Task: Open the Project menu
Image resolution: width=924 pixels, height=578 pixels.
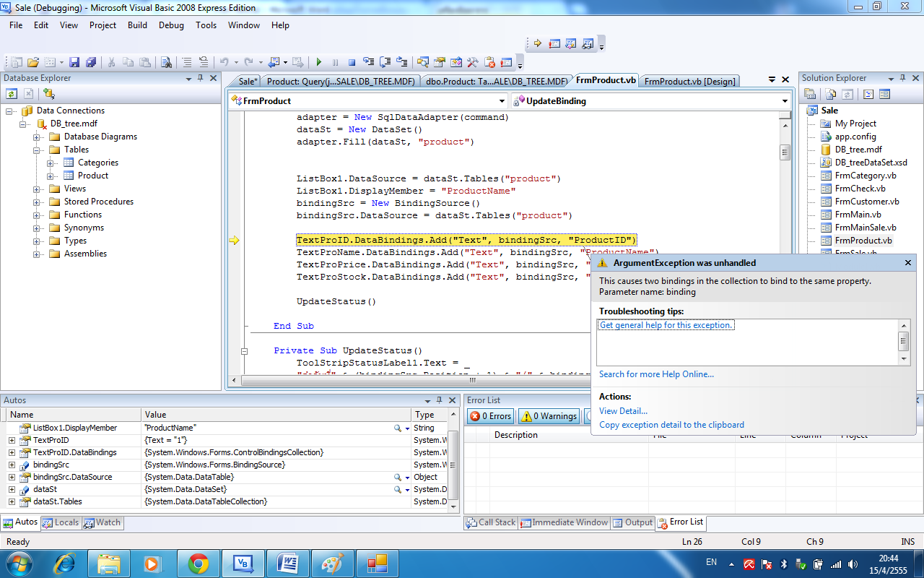Action: pyautogui.click(x=103, y=25)
